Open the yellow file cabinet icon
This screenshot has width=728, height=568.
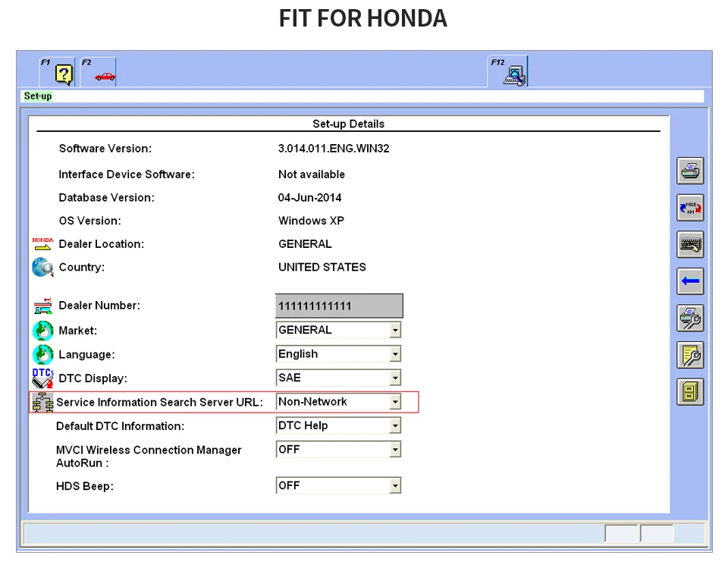pyautogui.click(x=690, y=392)
